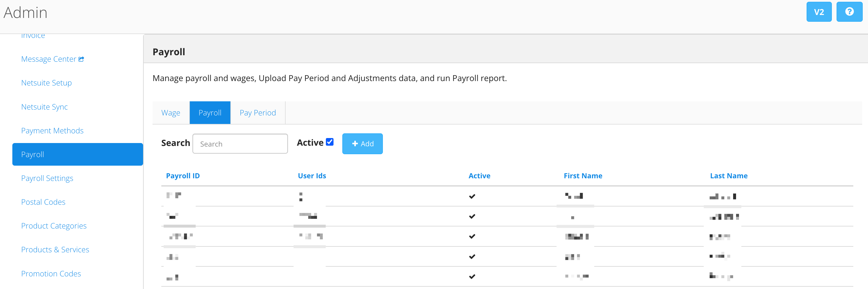
Task: Click the Admin page title
Action: 26,12
